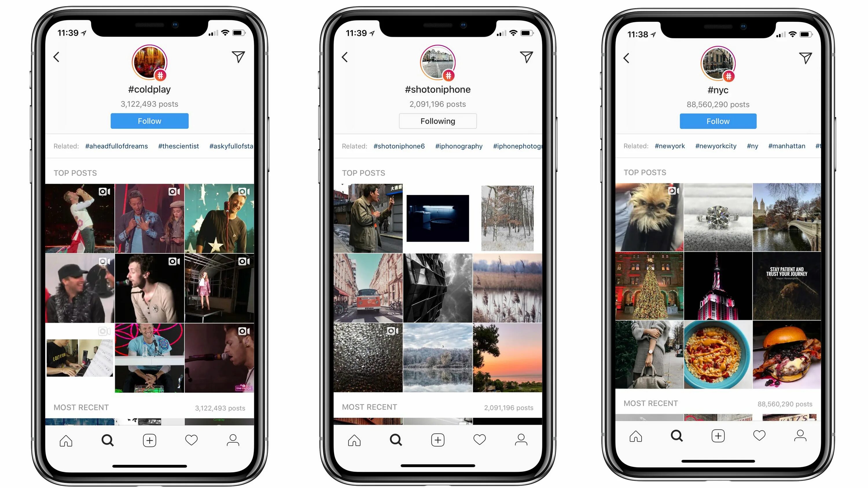
Task: Tap the Back arrow on left phone
Action: (57, 57)
